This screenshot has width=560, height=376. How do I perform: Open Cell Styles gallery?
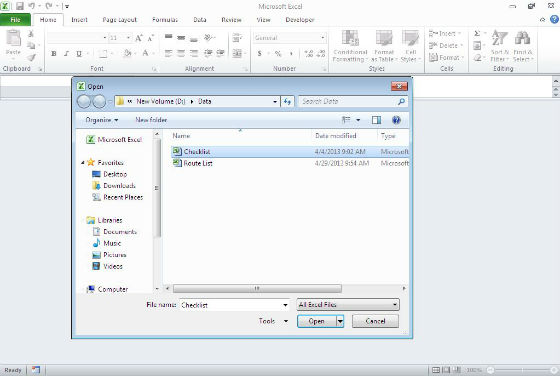[x=411, y=46]
